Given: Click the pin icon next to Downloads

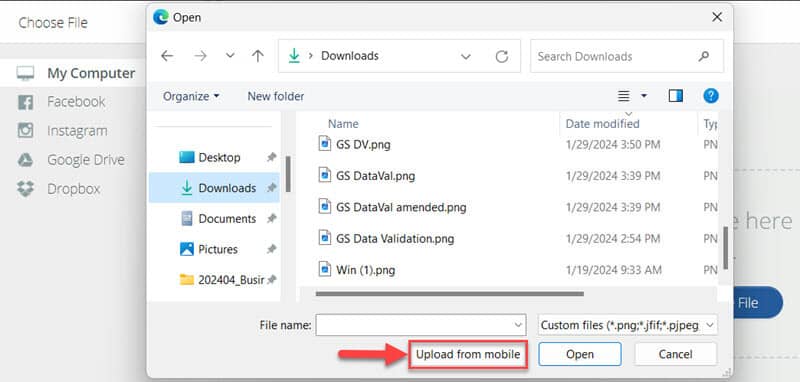Looking at the screenshot, I should (x=272, y=188).
